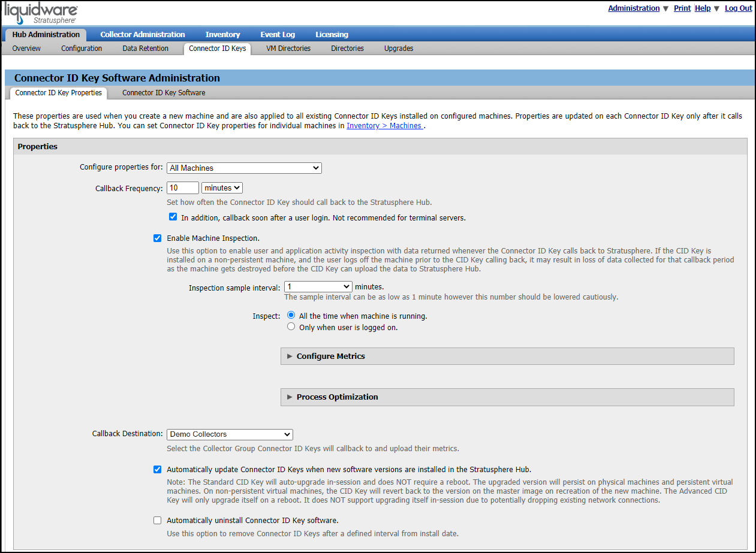Open the Help dropdown arrow
Image resolution: width=756 pixels, height=553 pixels.
[716, 8]
